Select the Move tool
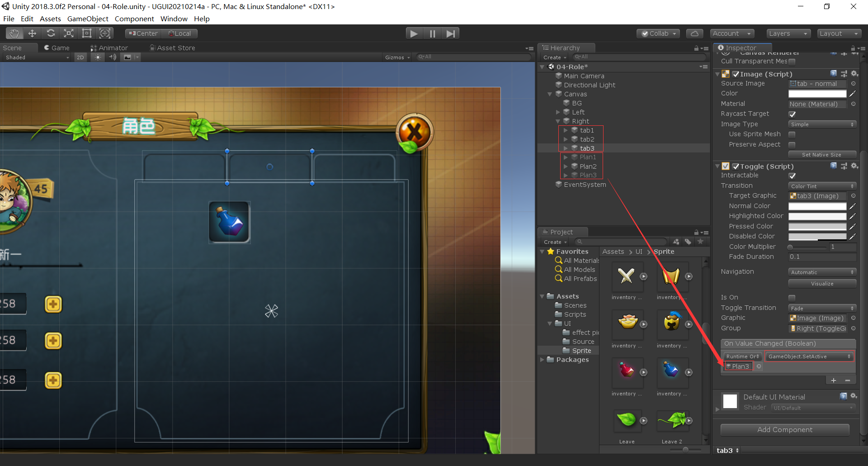The image size is (868, 466). tap(32, 33)
